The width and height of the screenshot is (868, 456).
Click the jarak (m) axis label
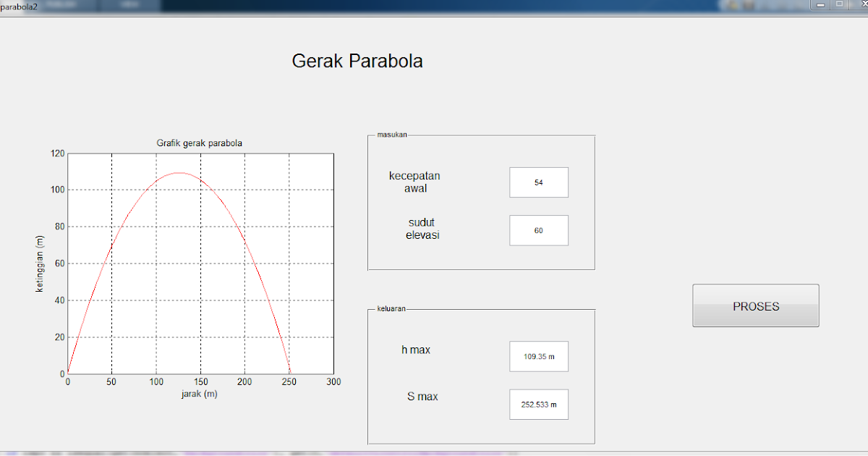[198, 393]
